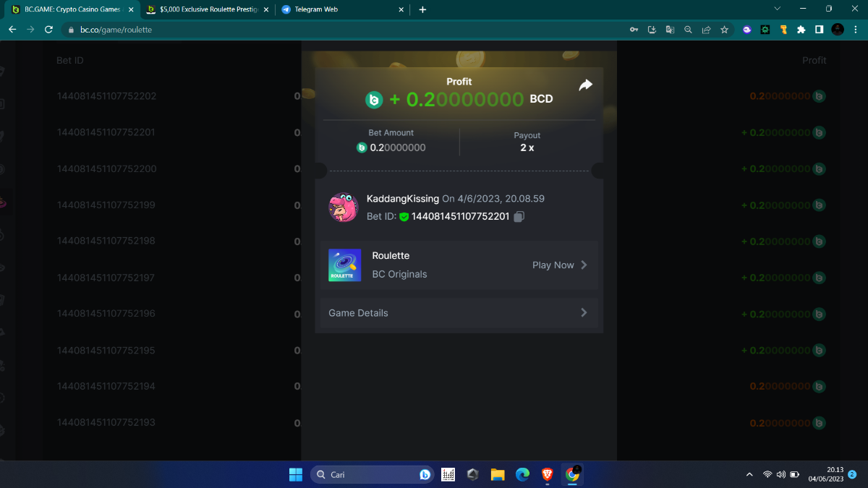Image resolution: width=868 pixels, height=488 pixels.
Task: Reload the page
Action: pyautogui.click(x=48, y=30)
